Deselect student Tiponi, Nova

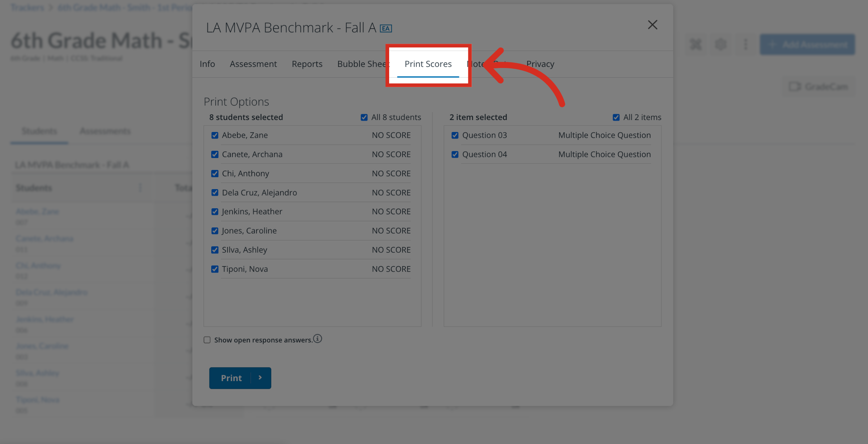coord(215,269)
